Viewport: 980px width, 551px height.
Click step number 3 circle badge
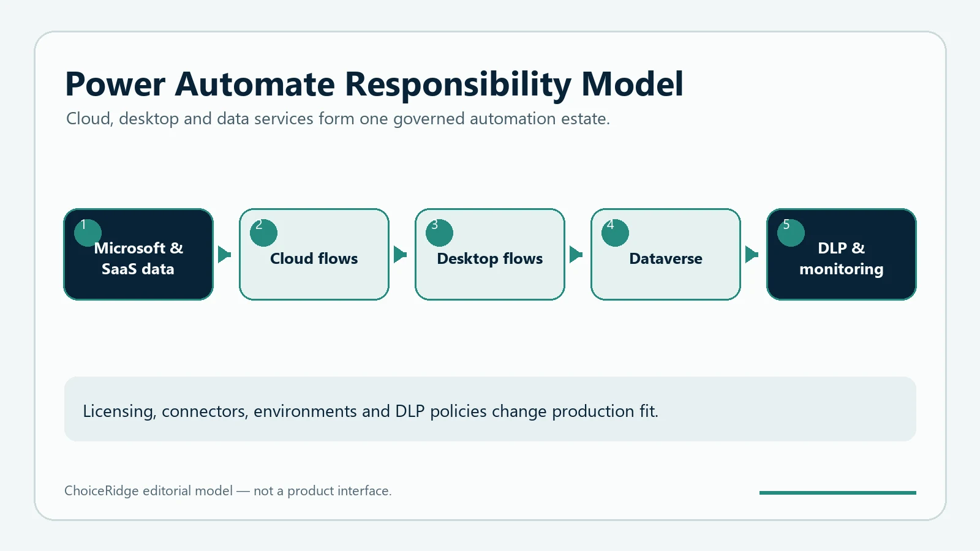(439, 233)
